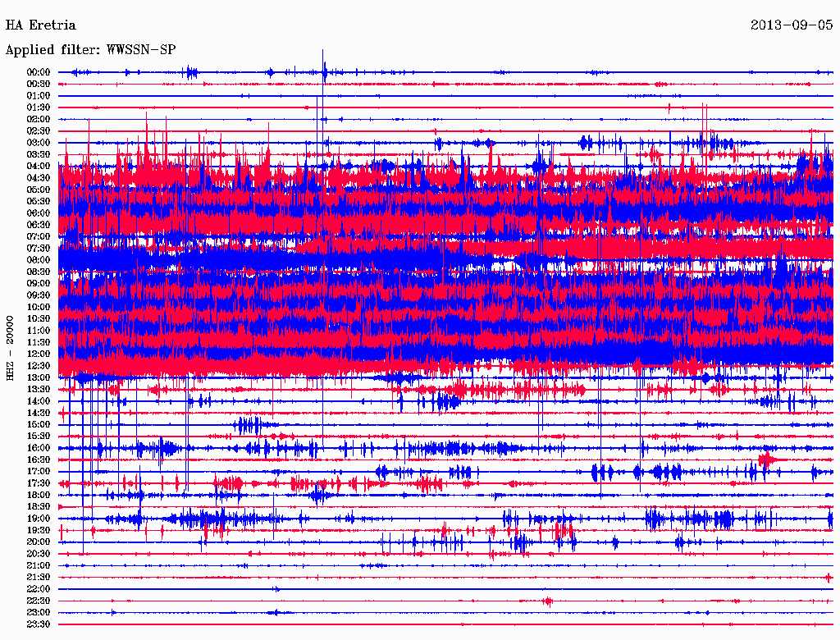Click the date 2013-09-05
Screen dimensions: 840x640
point(792,25)
